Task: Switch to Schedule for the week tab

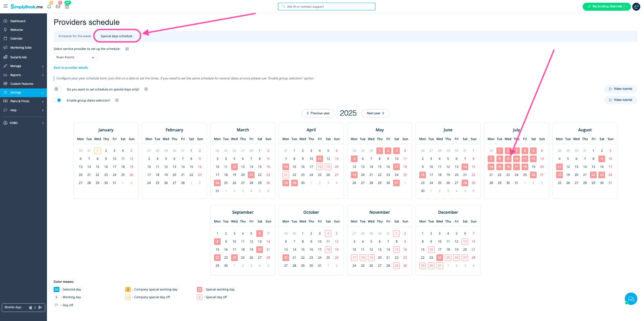Action: click(x=74, y=36)
